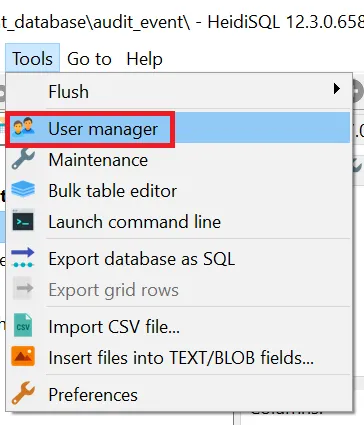Click the Maintenance wrench icon
Screen dimensions: 364x425
(23, 159)
